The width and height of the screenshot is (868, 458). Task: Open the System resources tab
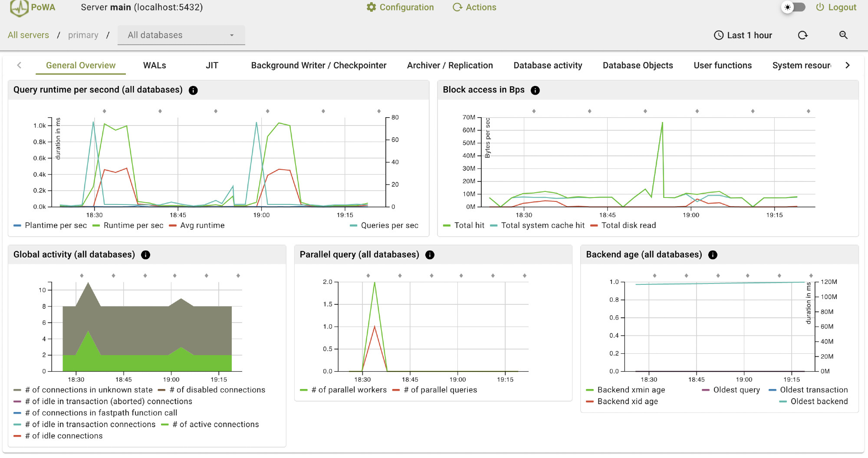802,65
